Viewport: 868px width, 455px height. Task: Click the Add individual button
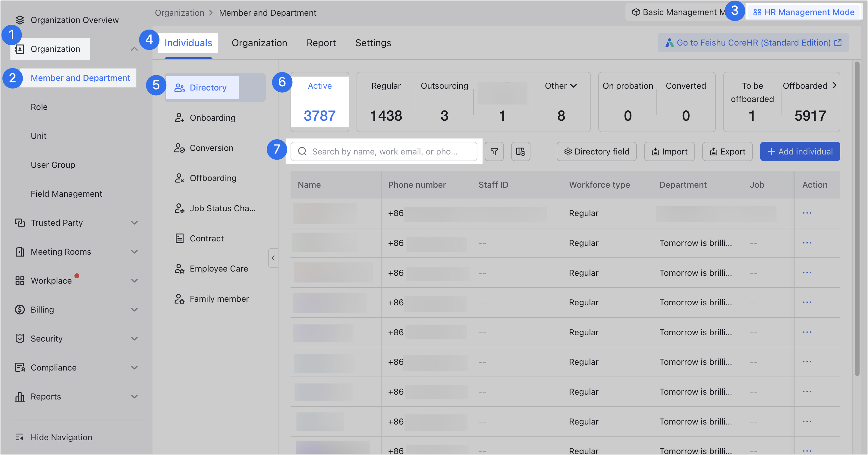tap(800, 151)
